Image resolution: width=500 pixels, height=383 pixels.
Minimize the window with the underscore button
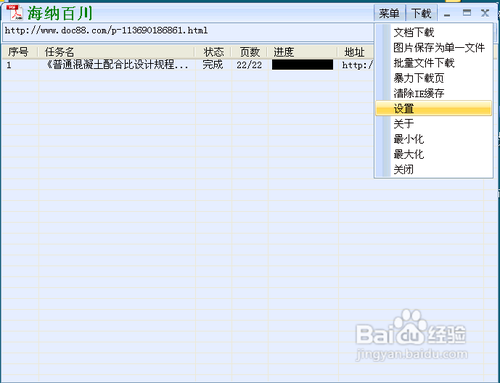(447, 14)
